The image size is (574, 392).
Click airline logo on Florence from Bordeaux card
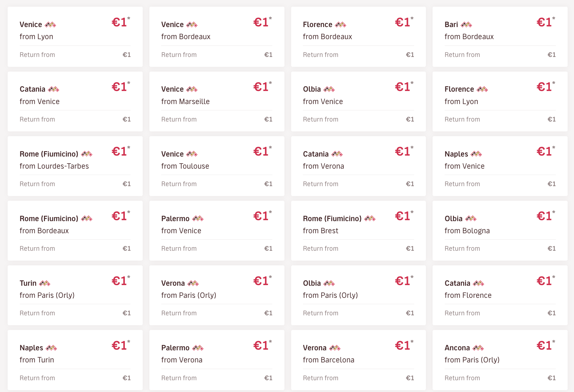tap(341, 24)
